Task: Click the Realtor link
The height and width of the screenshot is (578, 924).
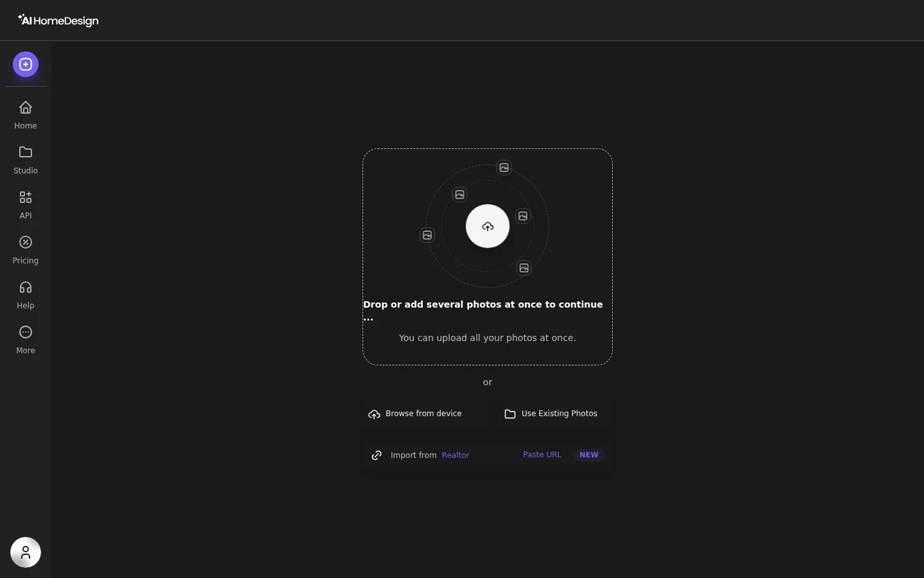Action: click(456, 455)
